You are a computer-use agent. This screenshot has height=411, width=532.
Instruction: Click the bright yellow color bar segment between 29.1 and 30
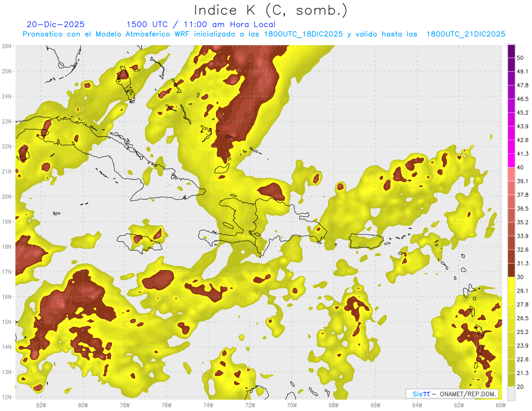click(x=511, y=284)
